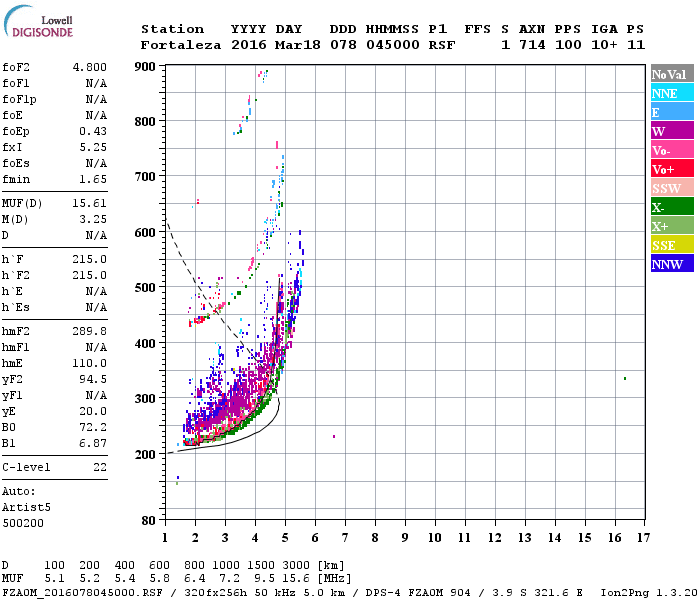700x600 pixels.
Task: Click the IGA value 10+
Action: pyautogui.click(x=604, y=45)
